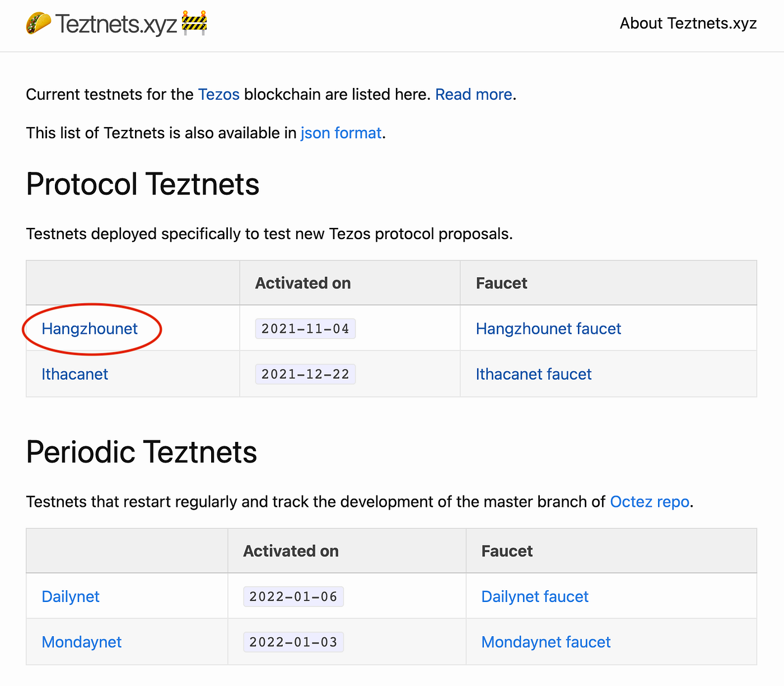Visit the Ithacanet faucet

[534, 374]
